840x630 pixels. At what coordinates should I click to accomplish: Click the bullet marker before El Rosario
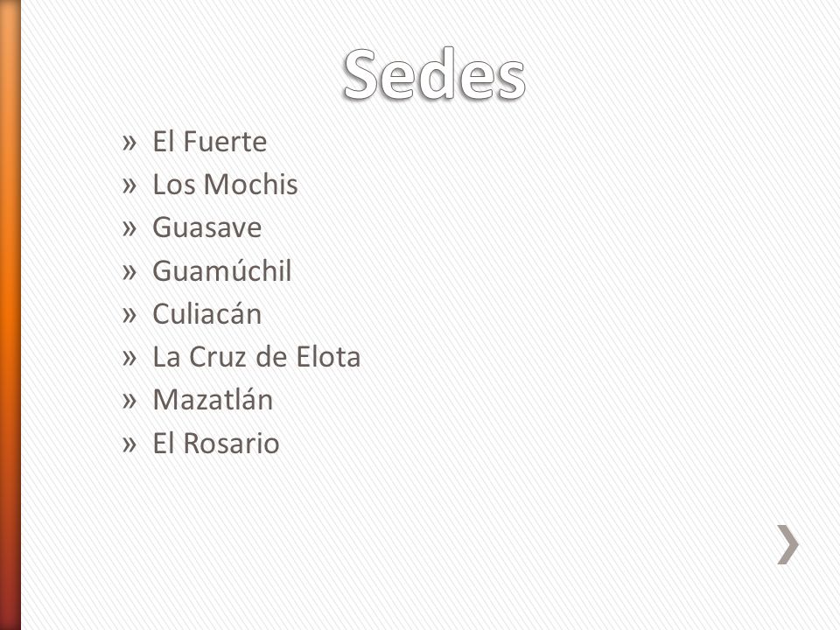click(129, 444)
